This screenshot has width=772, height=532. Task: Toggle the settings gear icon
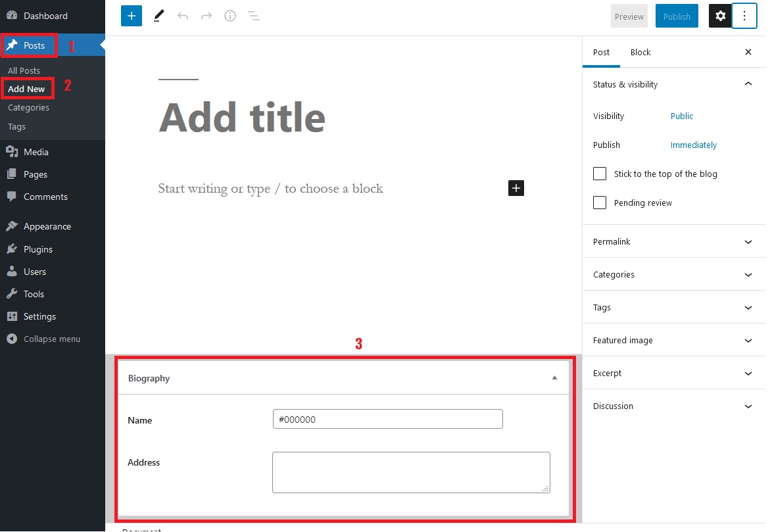pyautogui.click(x=720, y=16)
